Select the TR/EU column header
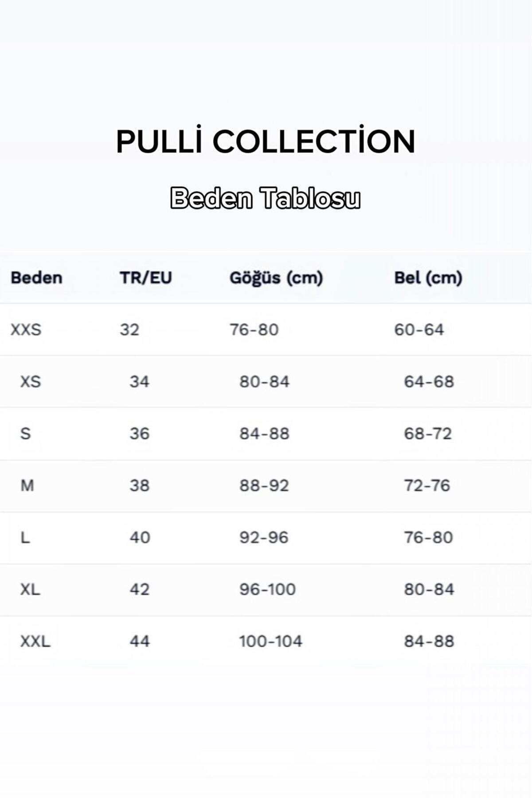532x798 pixels. click(x=146, y=278)
